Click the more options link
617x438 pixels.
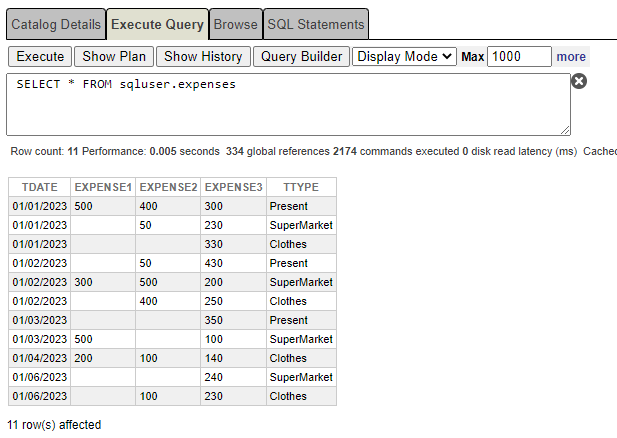point(571,57)
